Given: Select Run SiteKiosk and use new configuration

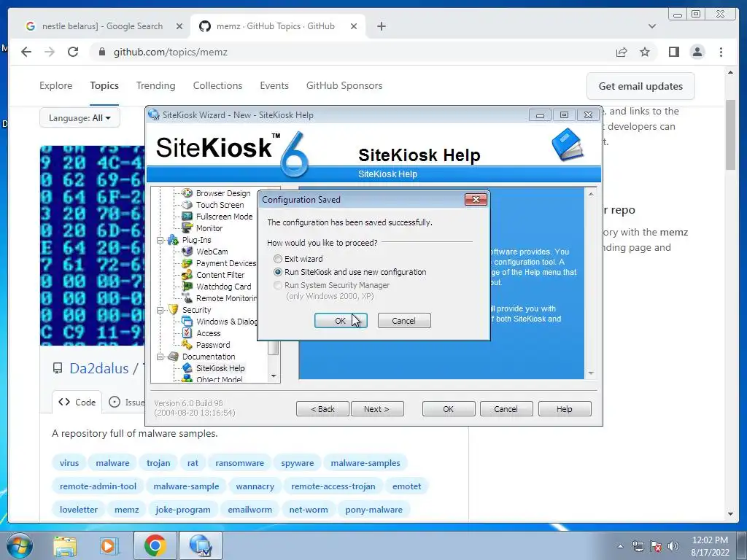Looking at the screenshot, I should click(278, 272).
